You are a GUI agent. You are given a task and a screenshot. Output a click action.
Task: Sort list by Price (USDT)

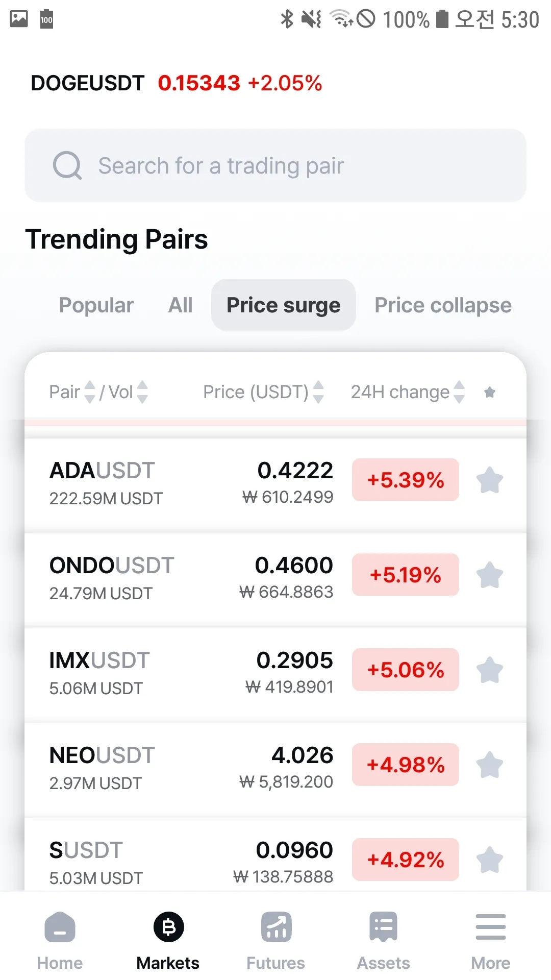(x=318, y=392)
